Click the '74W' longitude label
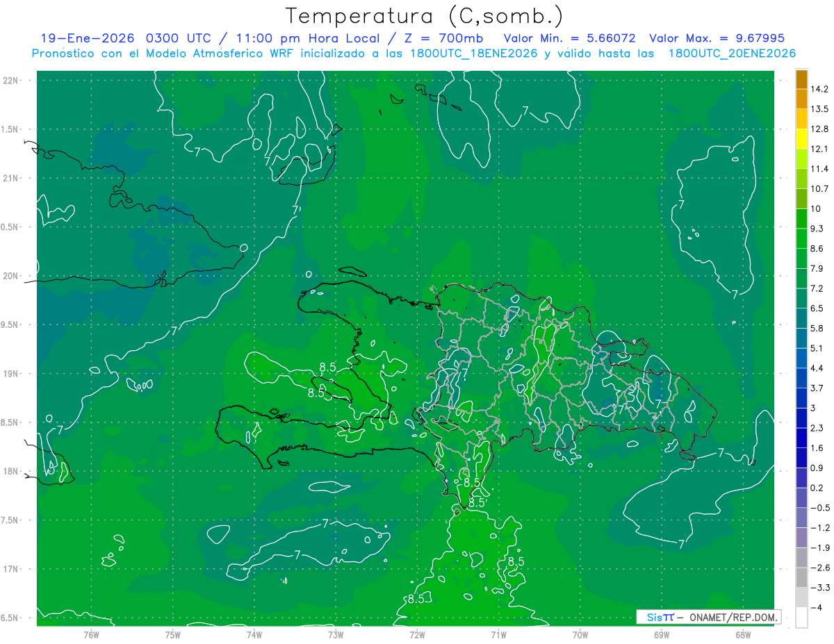Screen dimensions: 834x644 (254, 634)
